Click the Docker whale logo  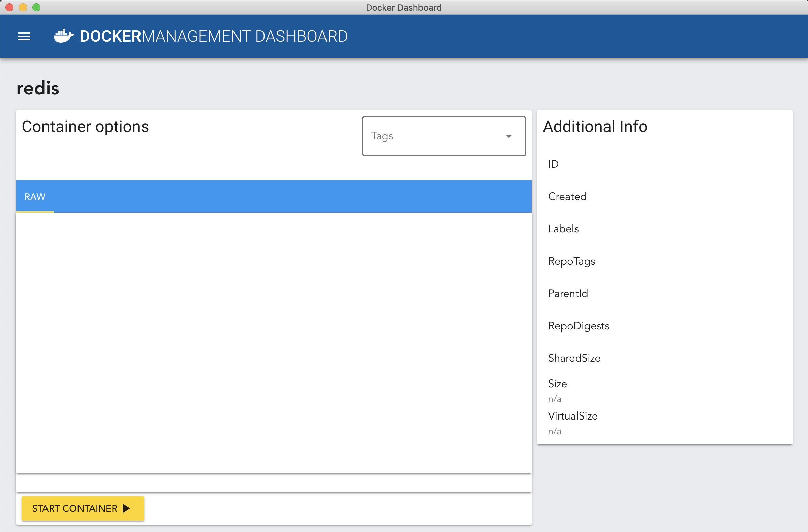click(x=63, y=36)
